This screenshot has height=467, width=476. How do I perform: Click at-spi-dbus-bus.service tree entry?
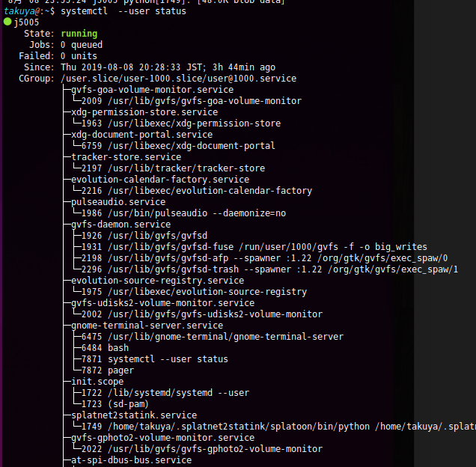(131, 460)
